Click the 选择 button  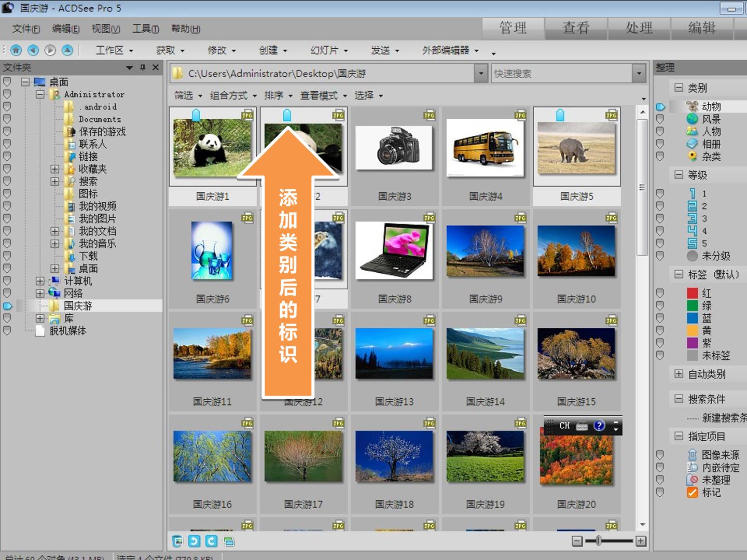click(369, 95)
